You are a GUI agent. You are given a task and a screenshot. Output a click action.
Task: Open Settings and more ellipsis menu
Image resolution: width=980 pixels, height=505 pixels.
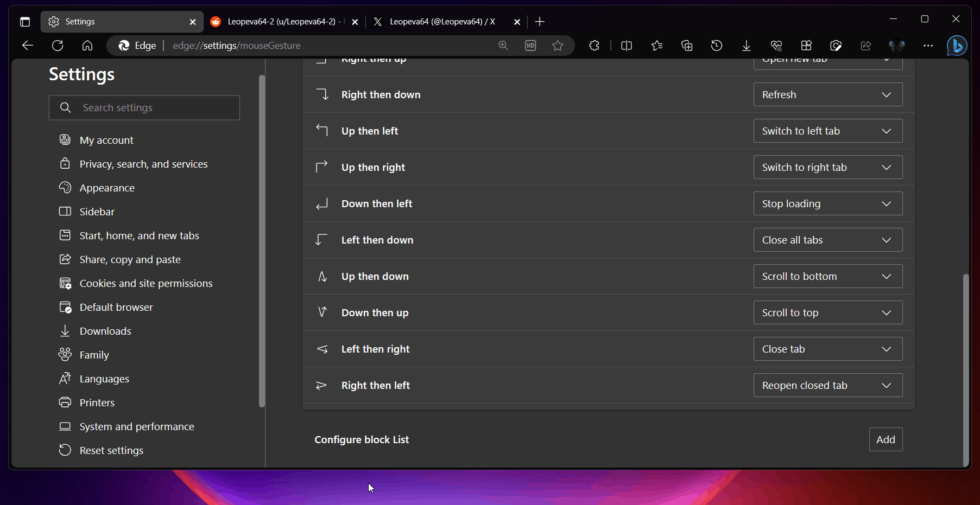pyautogui.click(x=928, y=46)
